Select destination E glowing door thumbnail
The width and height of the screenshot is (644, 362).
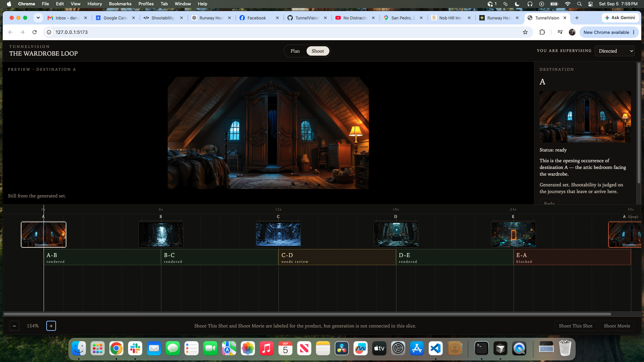514,235
